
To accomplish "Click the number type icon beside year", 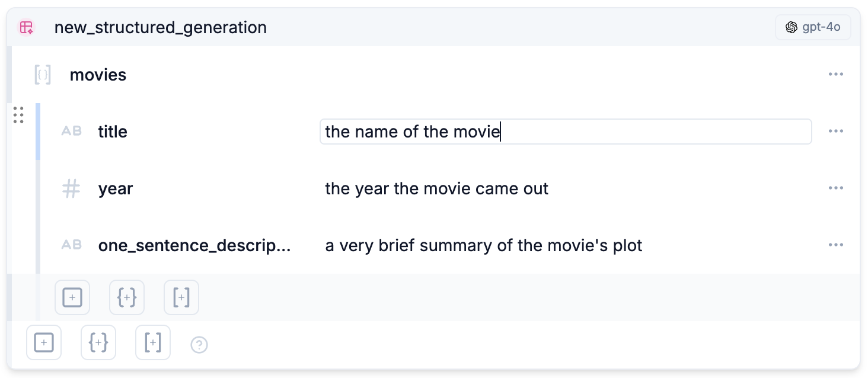I will tap(71, 188).
